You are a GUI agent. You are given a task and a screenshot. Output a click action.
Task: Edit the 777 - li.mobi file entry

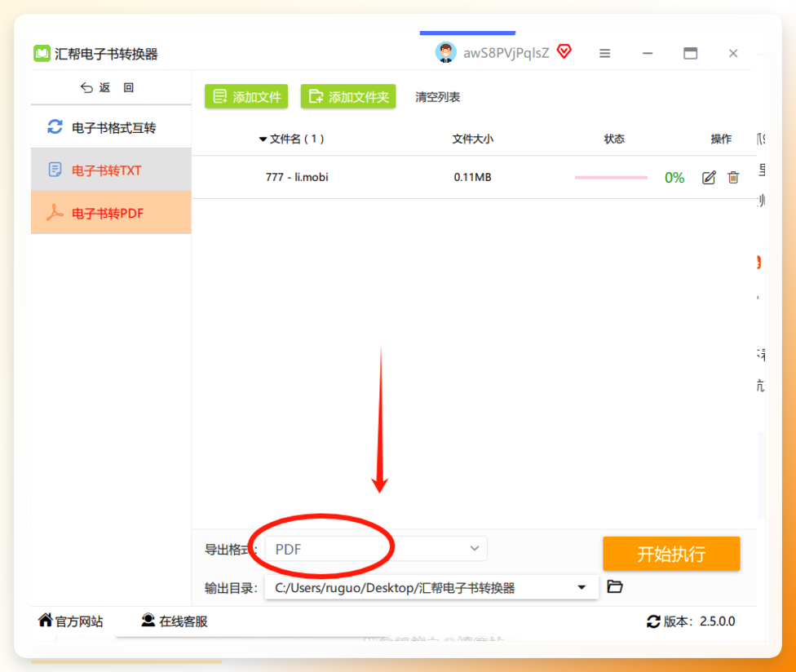[x=709, y=177]
